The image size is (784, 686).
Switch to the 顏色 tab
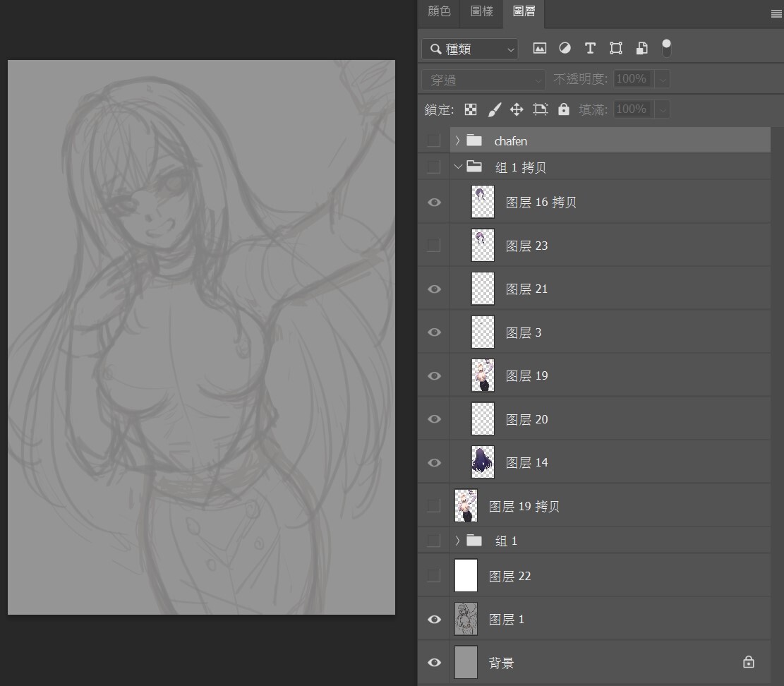click(439, 11)
